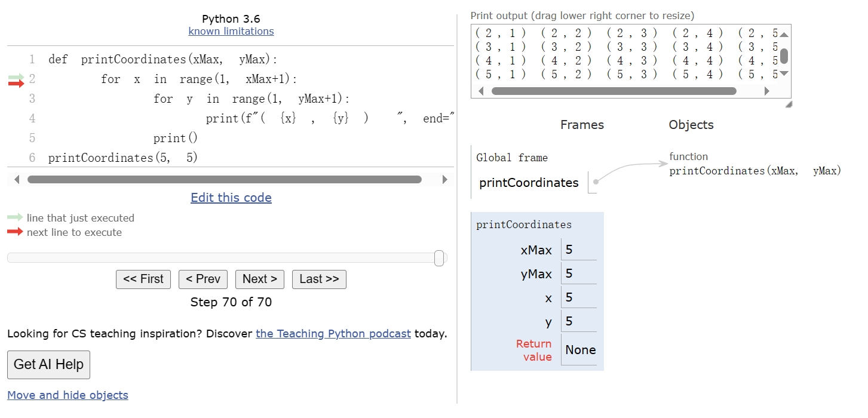The width and height of the screenshot is (868, 418).
Task: Click code line 1 def printCoordinates
Action: click(163, 60)
